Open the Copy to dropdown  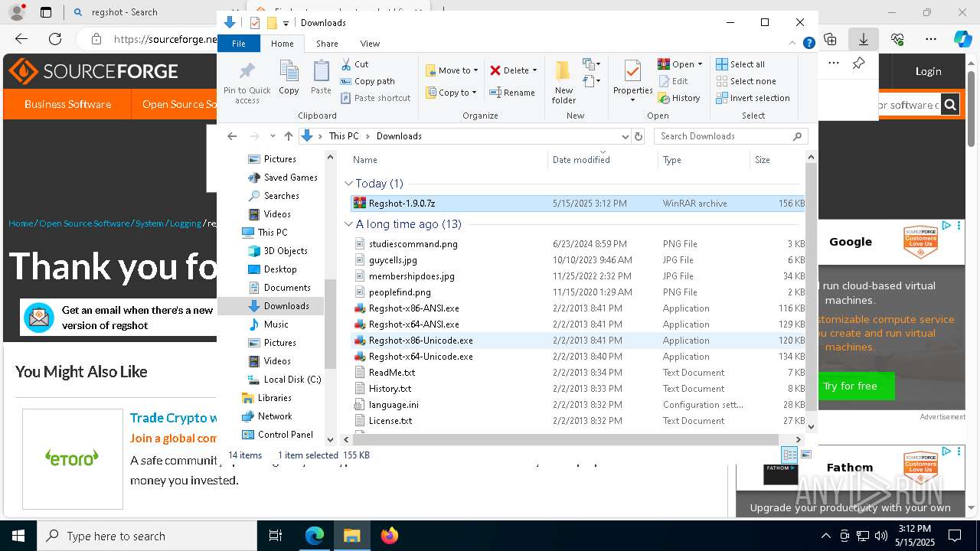452,93
